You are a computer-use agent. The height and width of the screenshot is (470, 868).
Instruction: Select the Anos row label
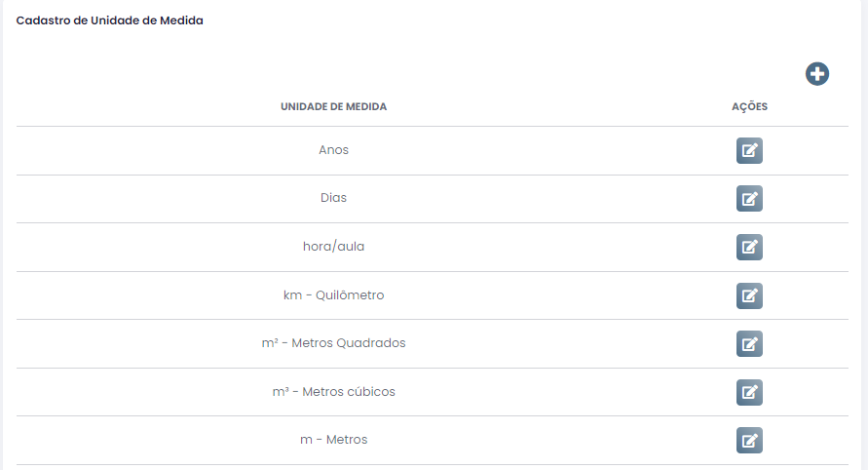click(334, 149)
